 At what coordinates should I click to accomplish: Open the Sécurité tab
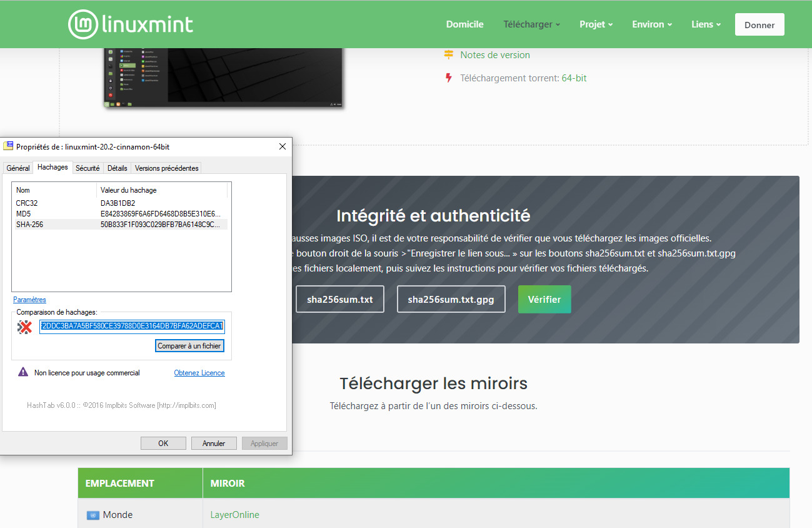[88, 168]
